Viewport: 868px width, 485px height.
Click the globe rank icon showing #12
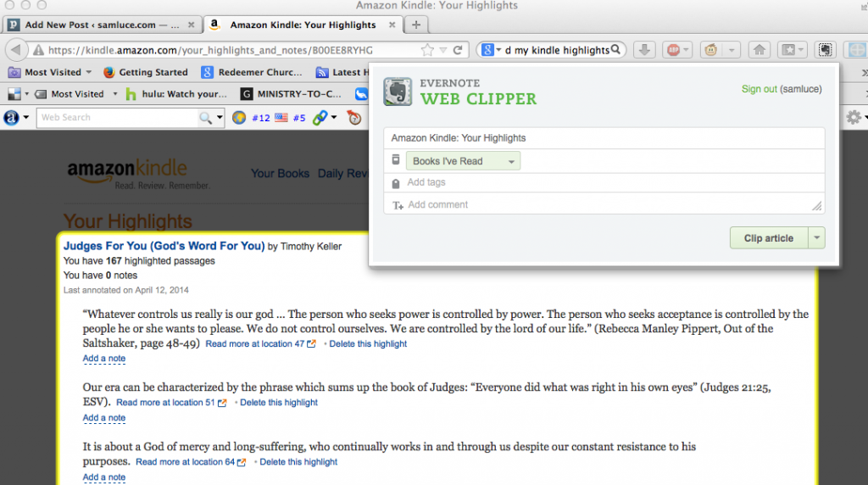pos(239,117)
